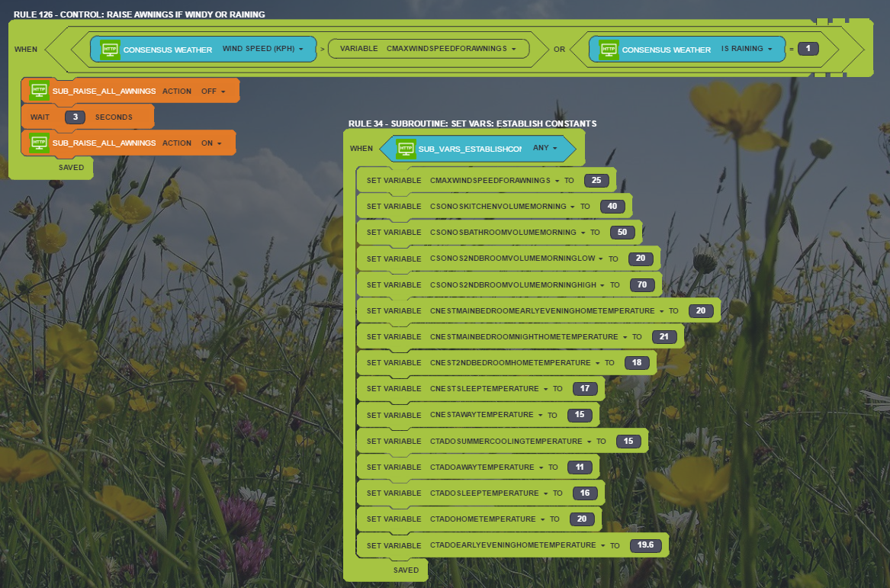This screenshot has width=890, height=588.
Task: Open the CTADOAWAYTEMPERATURE variable dropdown
Action: tap(540, 468)
